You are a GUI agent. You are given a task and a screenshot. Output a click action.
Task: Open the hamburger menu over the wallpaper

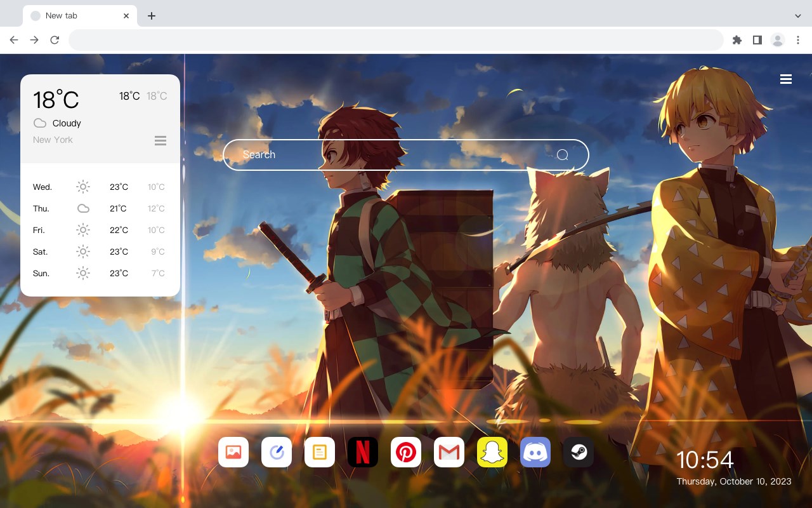tap(786, 79)
